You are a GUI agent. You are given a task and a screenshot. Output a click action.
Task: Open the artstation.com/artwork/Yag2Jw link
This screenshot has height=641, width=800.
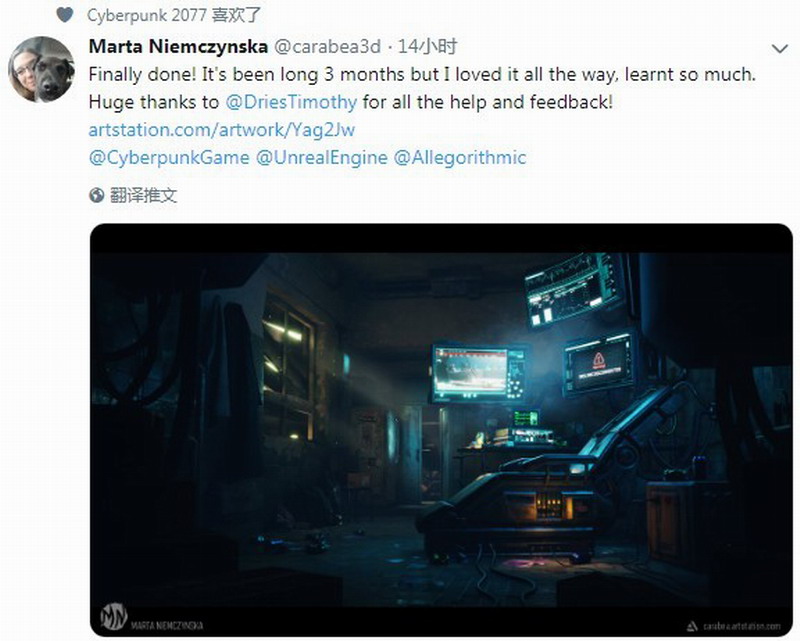(221, 130)
